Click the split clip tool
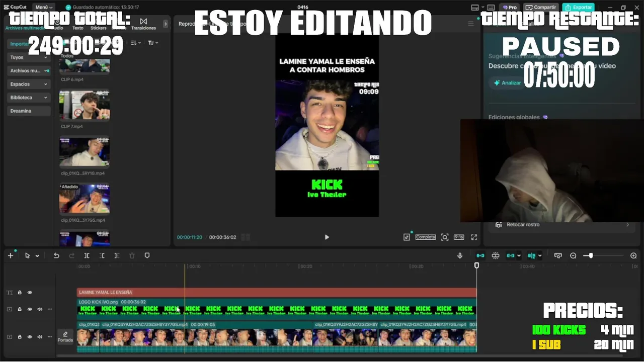644x362 pixels. point(87,255)
